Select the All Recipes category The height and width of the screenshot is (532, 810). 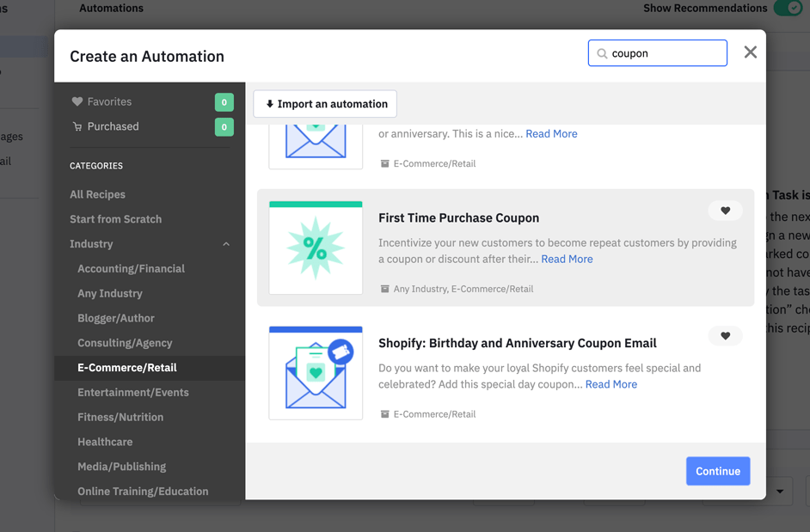(97, 194)
